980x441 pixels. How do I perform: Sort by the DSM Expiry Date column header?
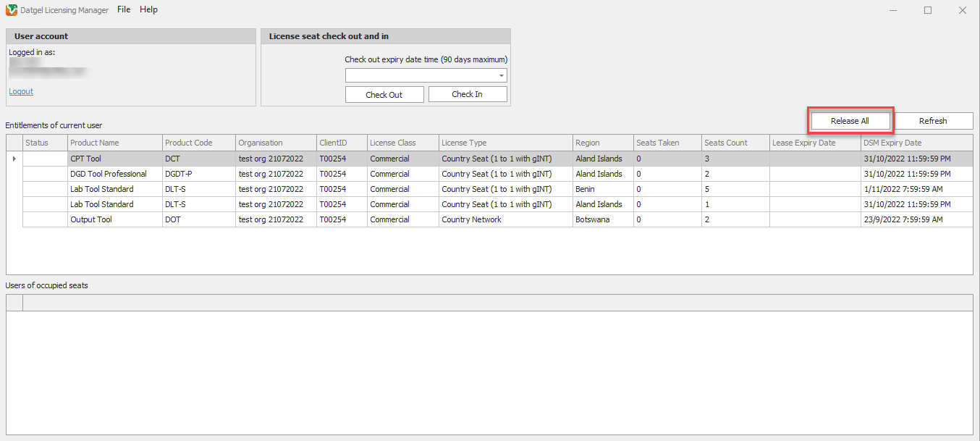pyautogui.click(x=916, y=143)
